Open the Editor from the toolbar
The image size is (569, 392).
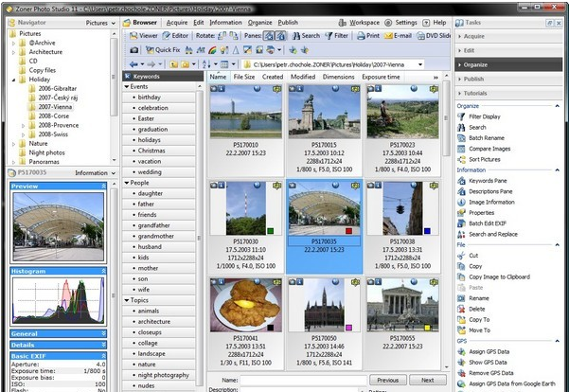(176, 36)
